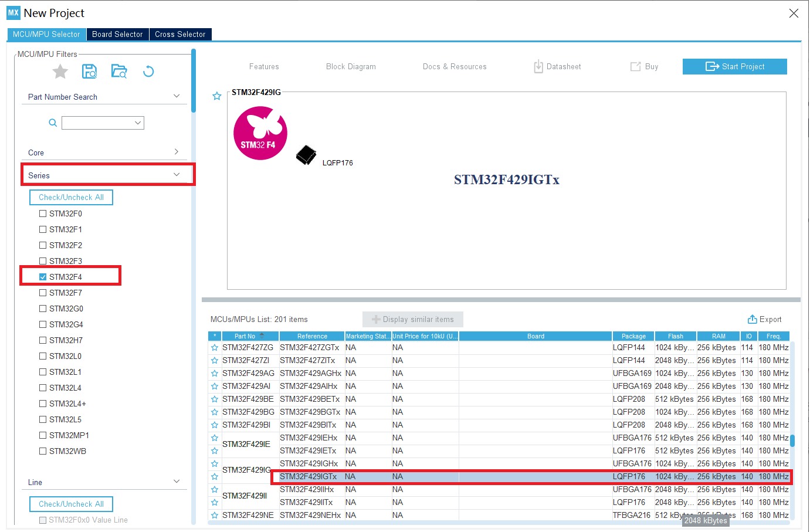The height and width of the screenshot is (532, 810).
Task: Star the STM32F429IGHx row
Action: click(x=215, y=464)
